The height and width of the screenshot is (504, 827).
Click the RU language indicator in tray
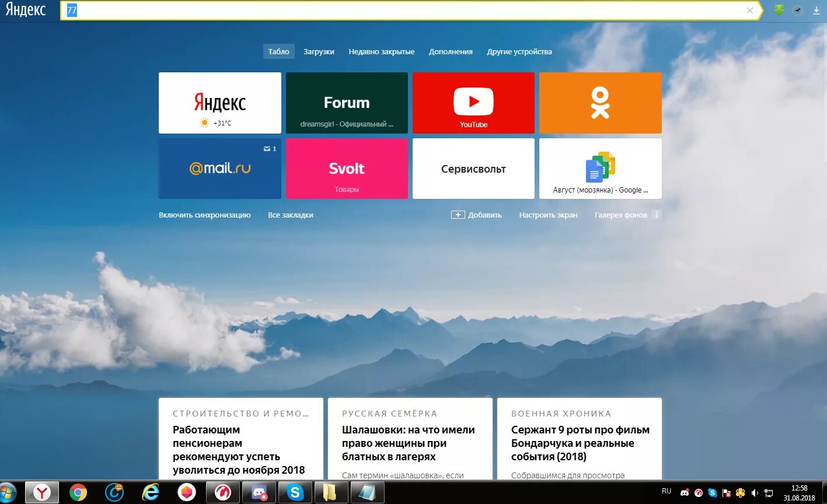[x=667, y=491]
